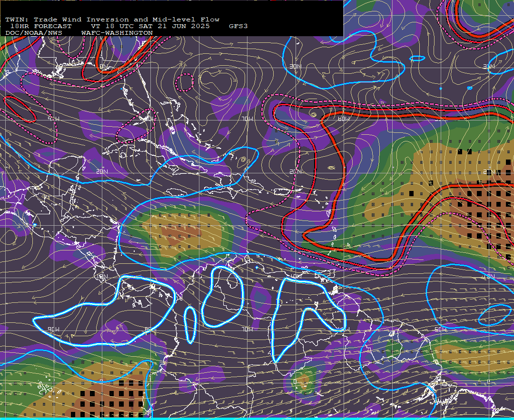Click the "GFS3" model label
514x420 pixels.
tap(238, 26)
